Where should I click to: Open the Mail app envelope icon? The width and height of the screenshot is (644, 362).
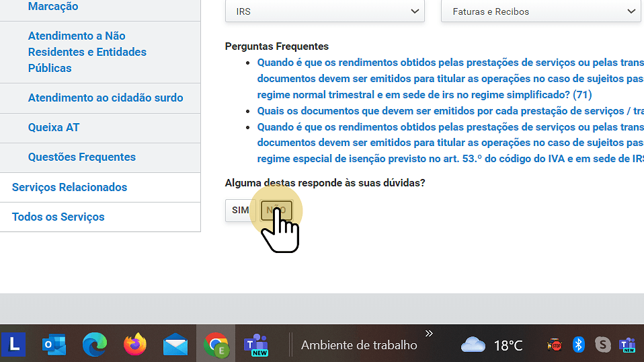(x=175, y=345)
